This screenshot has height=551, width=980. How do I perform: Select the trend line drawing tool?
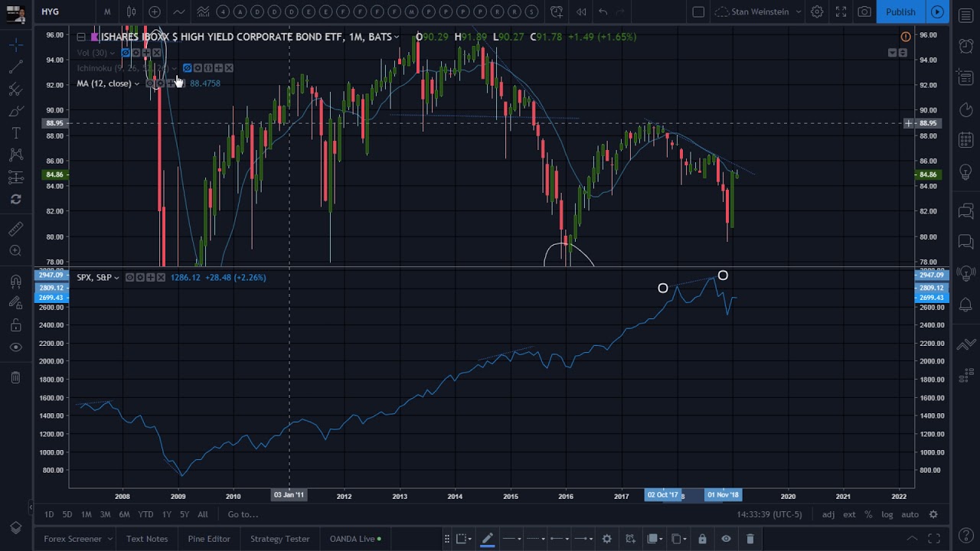pos(15,67)
